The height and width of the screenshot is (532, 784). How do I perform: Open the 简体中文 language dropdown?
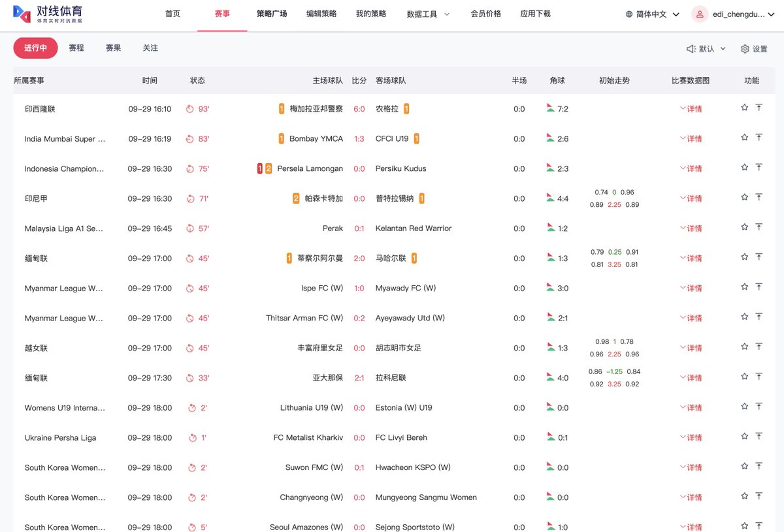652,14
